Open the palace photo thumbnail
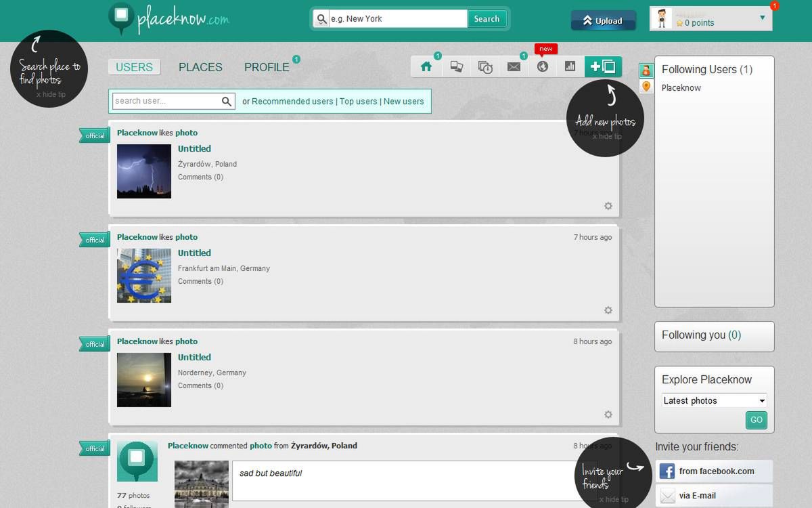 click(x=202, y=484)
